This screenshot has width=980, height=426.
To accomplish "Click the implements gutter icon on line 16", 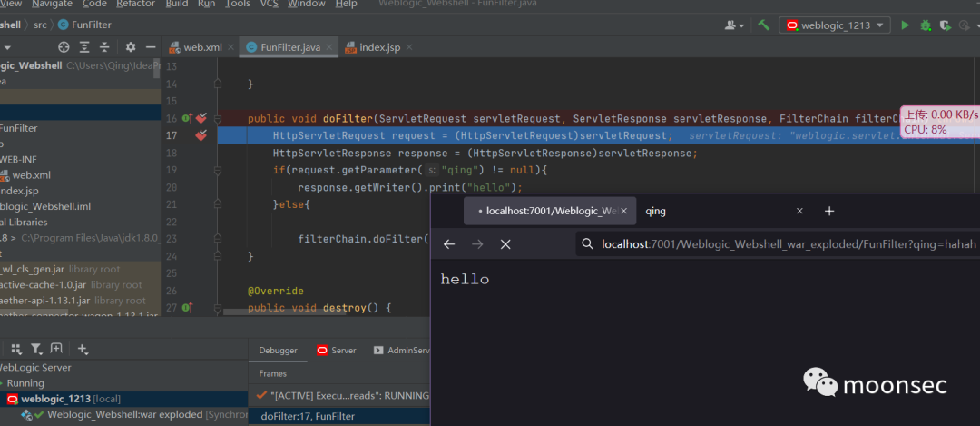I will [187, 118].
